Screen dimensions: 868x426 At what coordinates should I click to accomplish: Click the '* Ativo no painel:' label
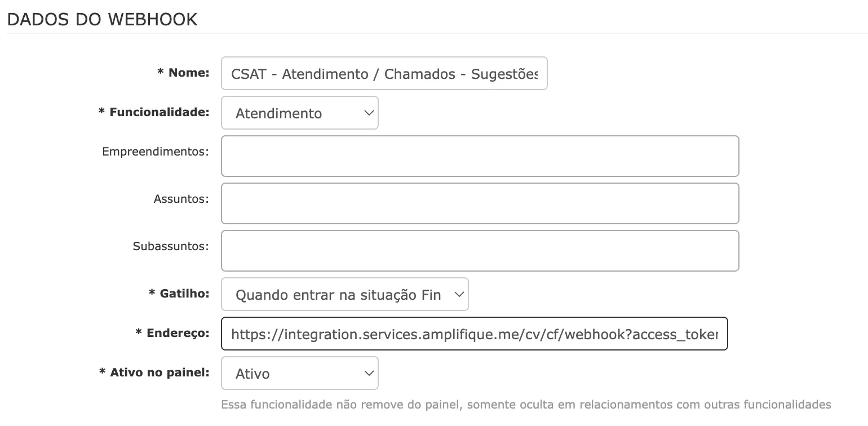coord(154,372)
